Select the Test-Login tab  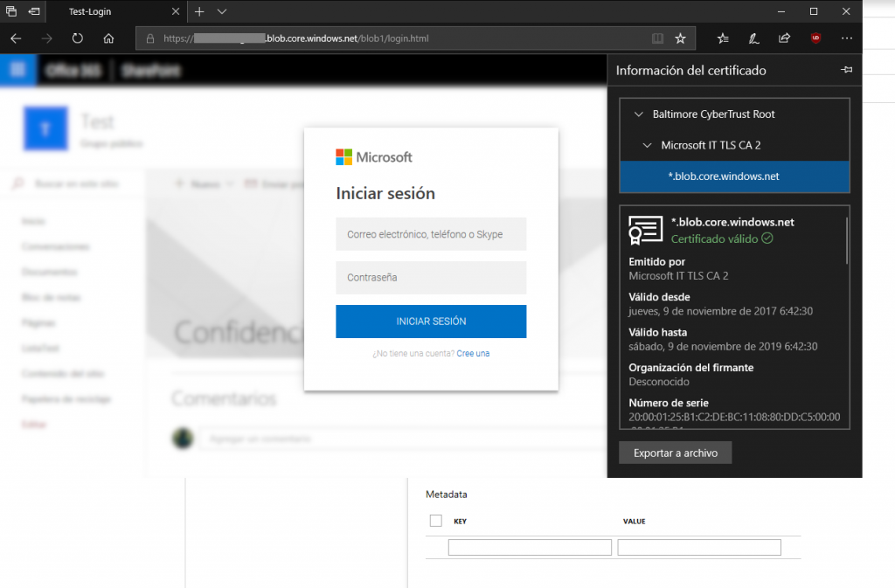click(117, 11)
